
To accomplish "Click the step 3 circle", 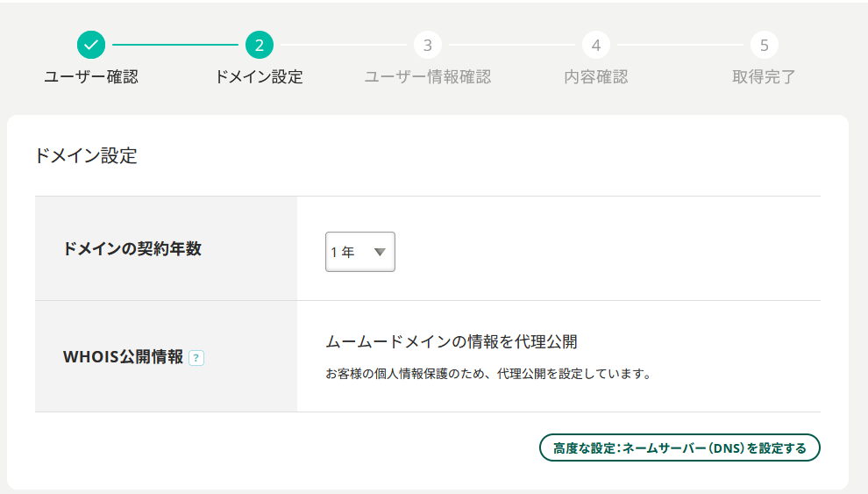I will click(427, 45).
